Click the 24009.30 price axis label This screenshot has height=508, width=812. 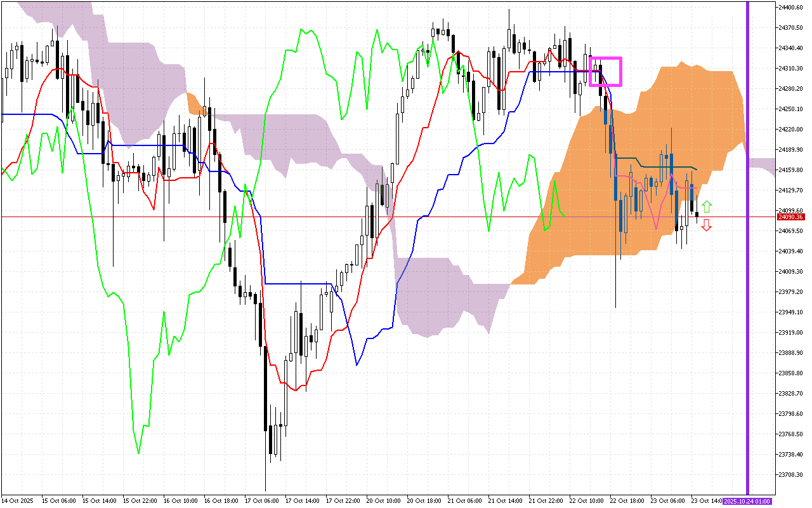tap(790, 271)
